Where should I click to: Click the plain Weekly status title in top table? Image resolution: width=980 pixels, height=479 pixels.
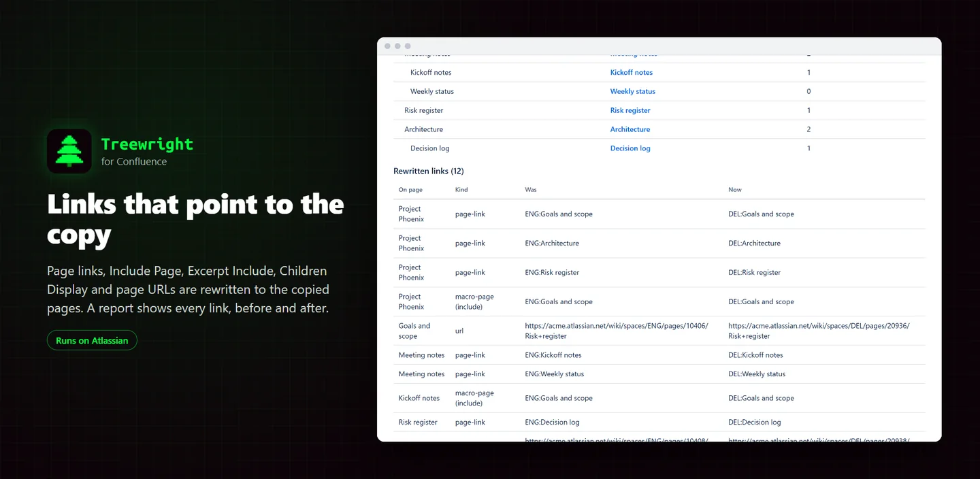click(432, 91)
